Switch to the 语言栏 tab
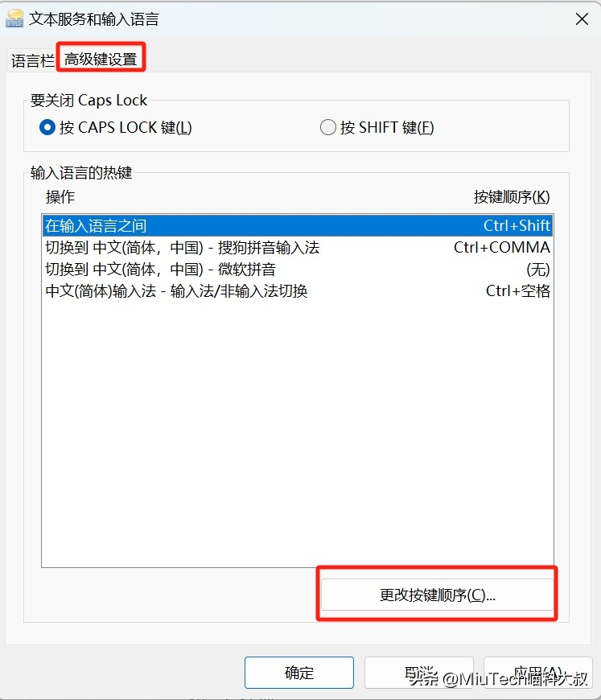This screenshot has width=601, height=700. point(32,60)
